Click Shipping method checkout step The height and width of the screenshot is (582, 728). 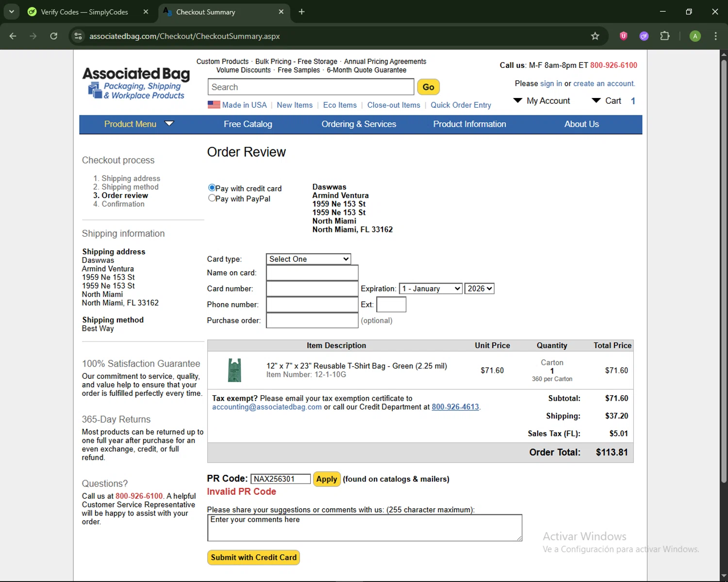tap(130, 187)
